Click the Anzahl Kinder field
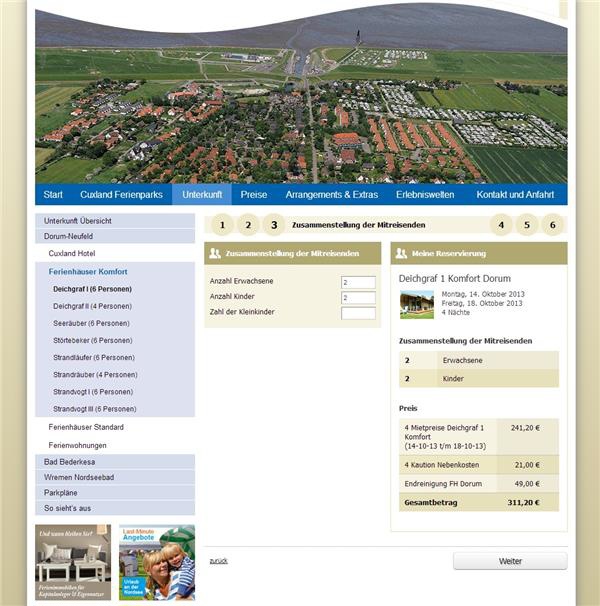Screen dimensions: 600x606 [x=358, y=298]
